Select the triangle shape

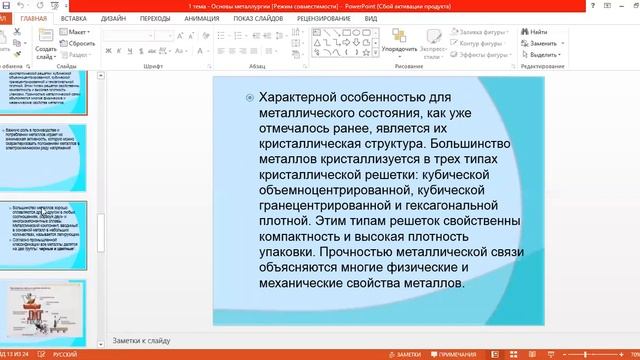pyautogui.click(x=317, y=42)
